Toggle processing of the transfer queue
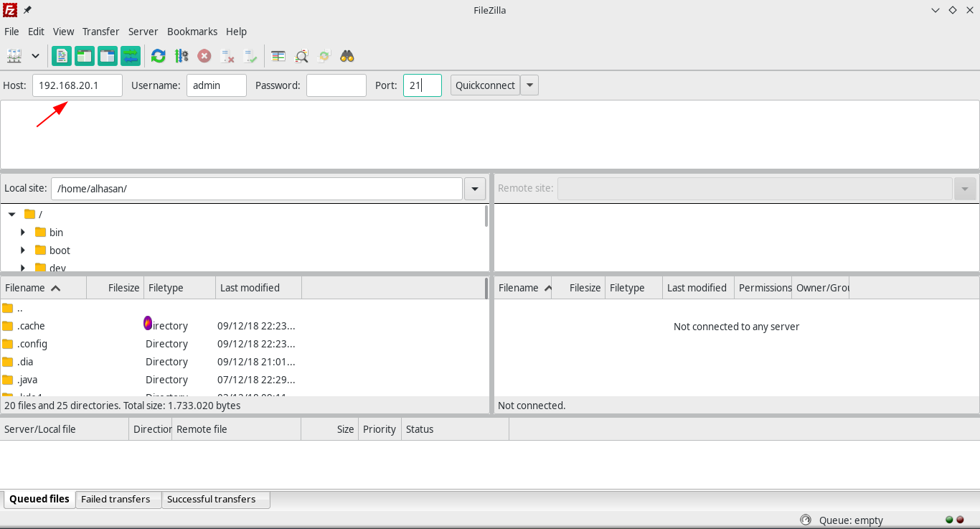 tap(182, 55)
